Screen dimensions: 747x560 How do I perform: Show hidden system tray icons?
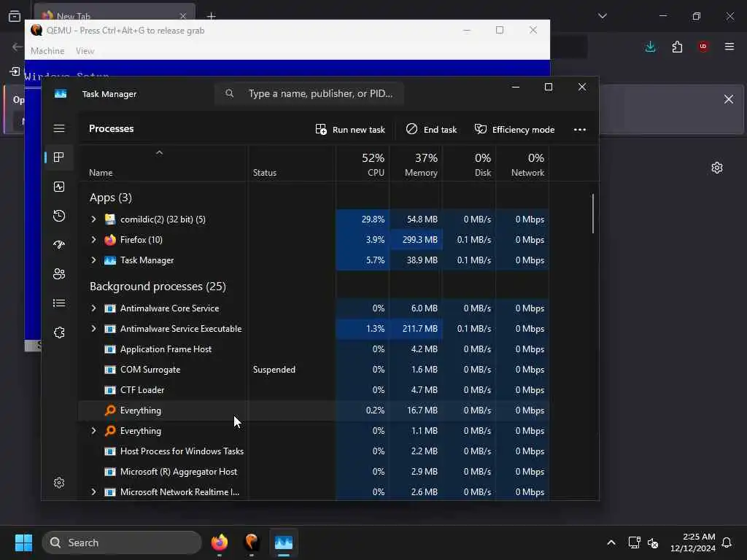point(611,542)
